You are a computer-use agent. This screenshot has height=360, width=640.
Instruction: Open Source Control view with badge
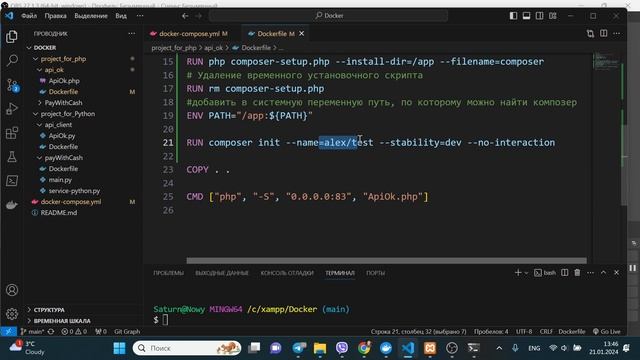[x=12, y=85]
